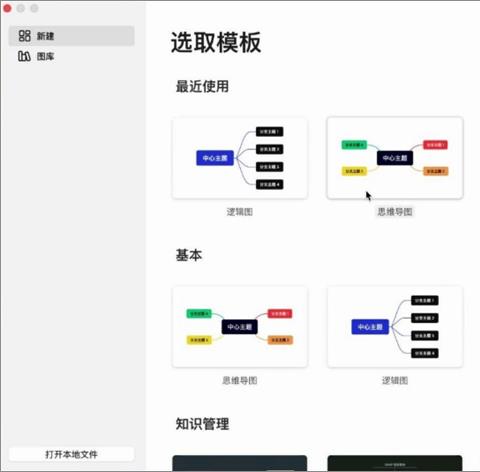
Task: Choose the 逻辑图 thumbnail under 最近使用
Action: (x=240, y=158)
